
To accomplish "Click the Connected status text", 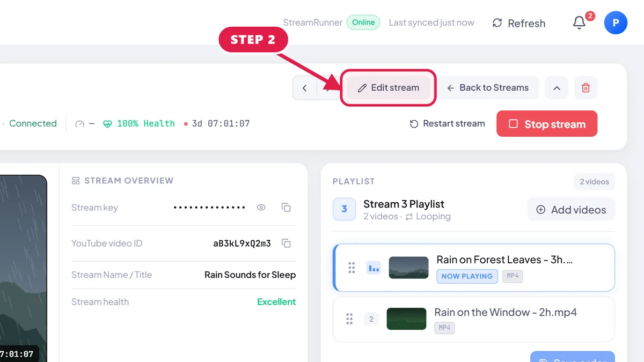I will coord(33,123).
